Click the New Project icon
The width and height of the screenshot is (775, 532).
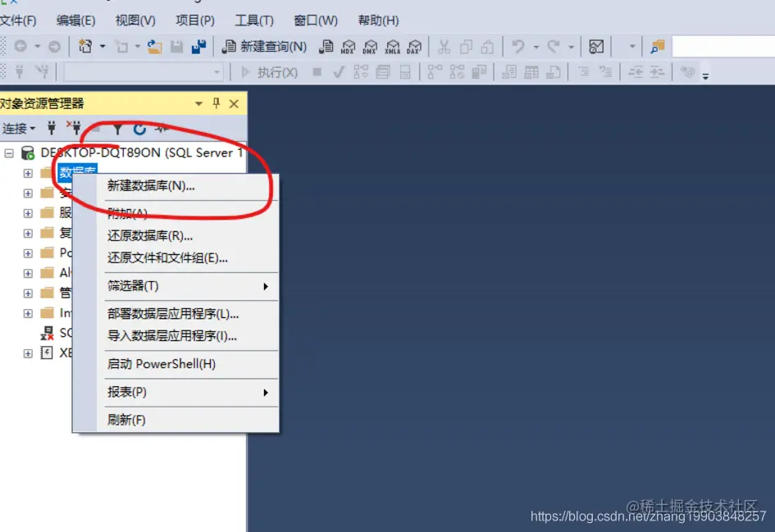(x=85, y=47)
